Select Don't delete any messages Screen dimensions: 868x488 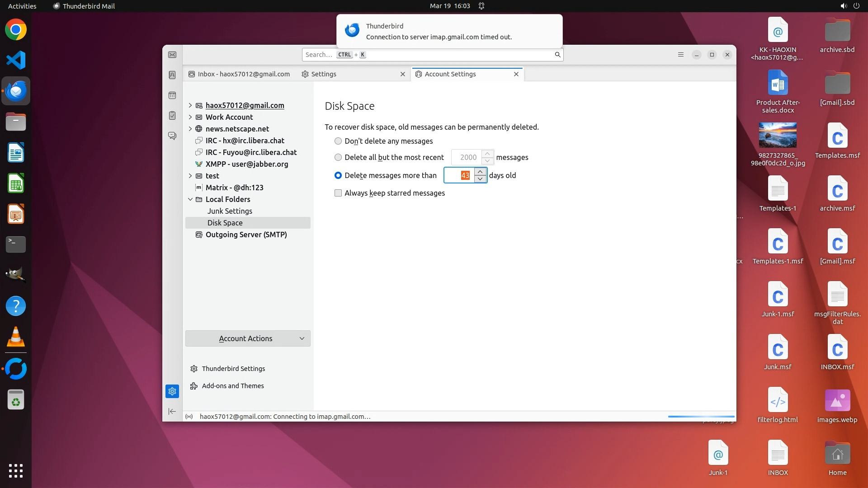(x=338, y=141)
